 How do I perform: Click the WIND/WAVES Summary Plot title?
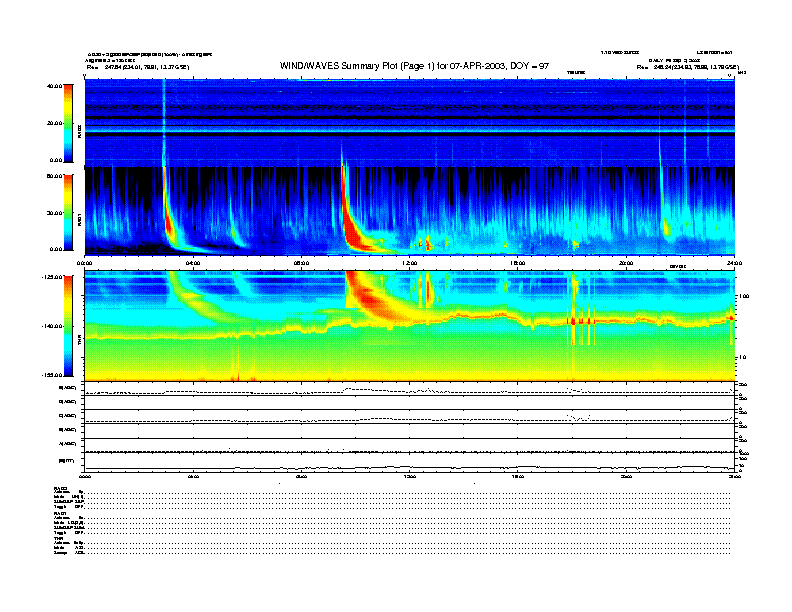click(x=414, y=66)
